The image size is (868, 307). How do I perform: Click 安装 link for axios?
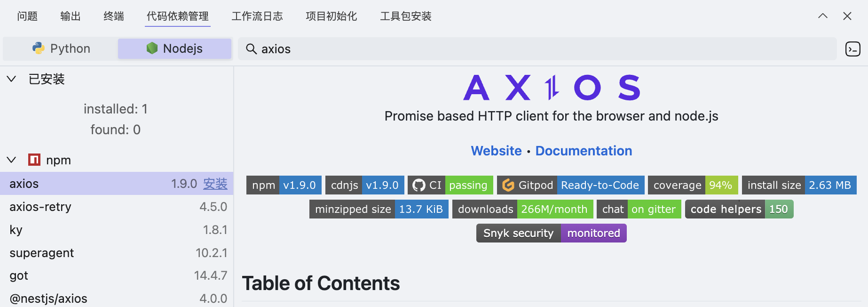point(215,184)
